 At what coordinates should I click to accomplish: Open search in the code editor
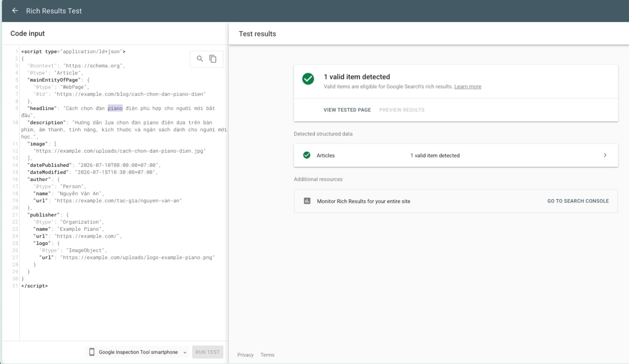coord(200,59)
